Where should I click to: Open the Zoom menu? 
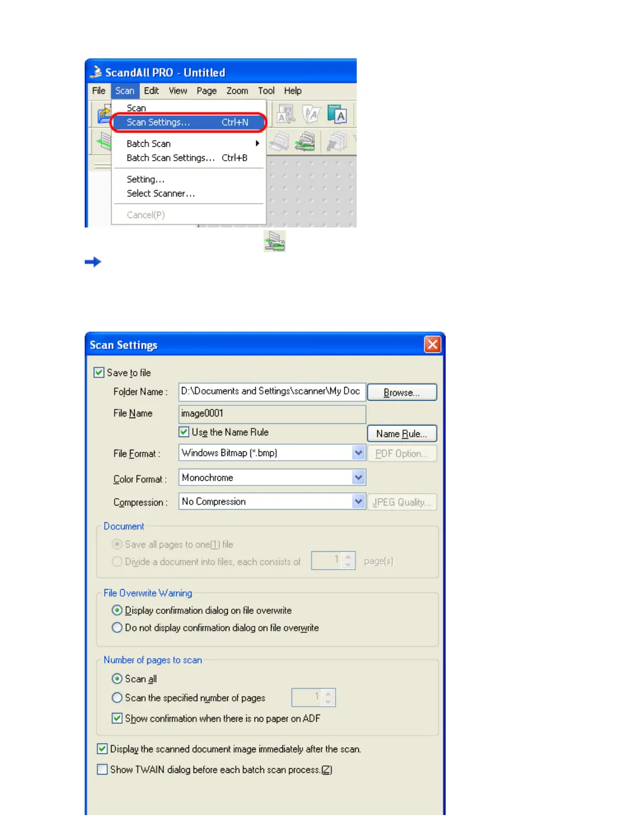[237, 91]
